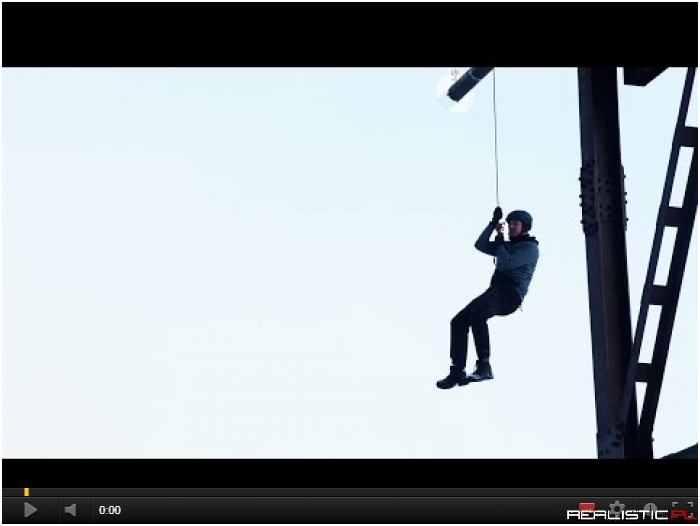This screenshot has width=700, height=526.
Task: Click the yellow playhead marker
Action: click(x=26, y=492)
